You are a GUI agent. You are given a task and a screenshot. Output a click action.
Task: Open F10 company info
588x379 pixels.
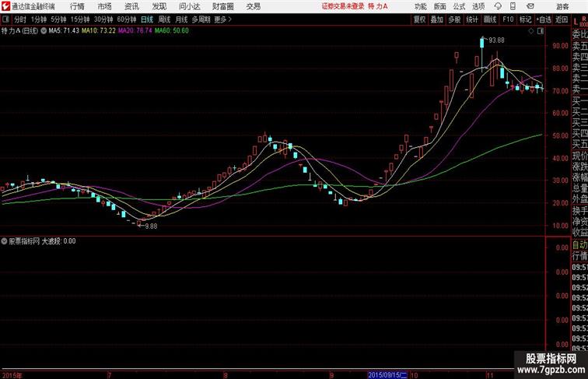[508, 19]
